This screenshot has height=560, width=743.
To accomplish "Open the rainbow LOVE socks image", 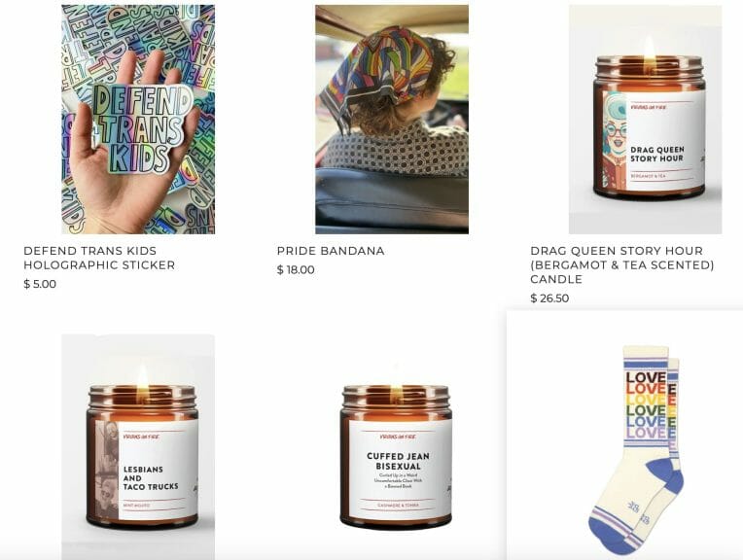I will pyautogui.click(x=624, y=436).
